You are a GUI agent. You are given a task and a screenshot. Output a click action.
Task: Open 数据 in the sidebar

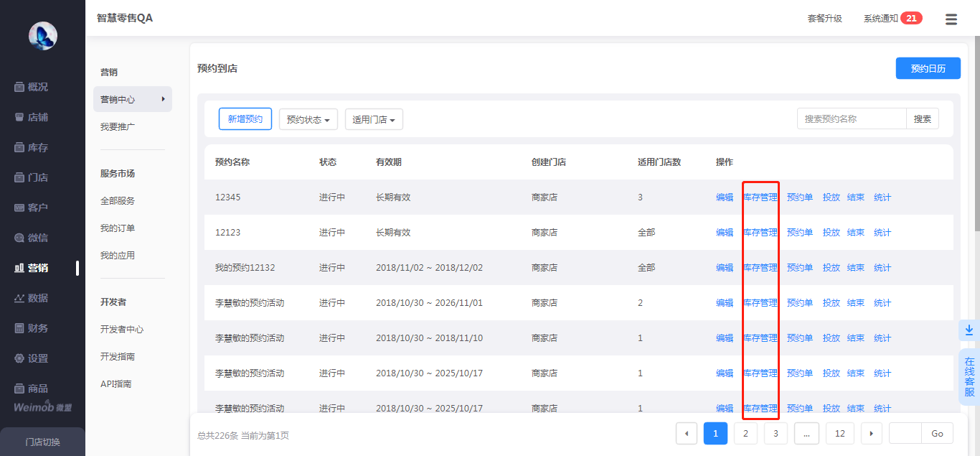tap(32, 298)
